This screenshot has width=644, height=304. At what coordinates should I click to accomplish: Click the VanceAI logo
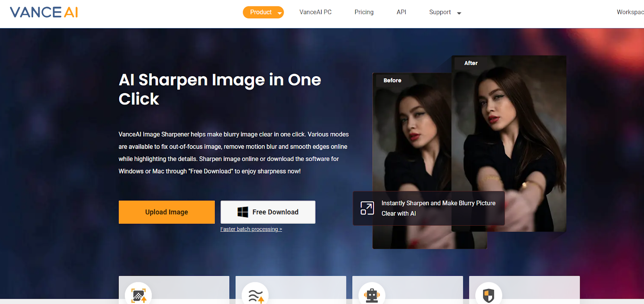tap(44, 12)
